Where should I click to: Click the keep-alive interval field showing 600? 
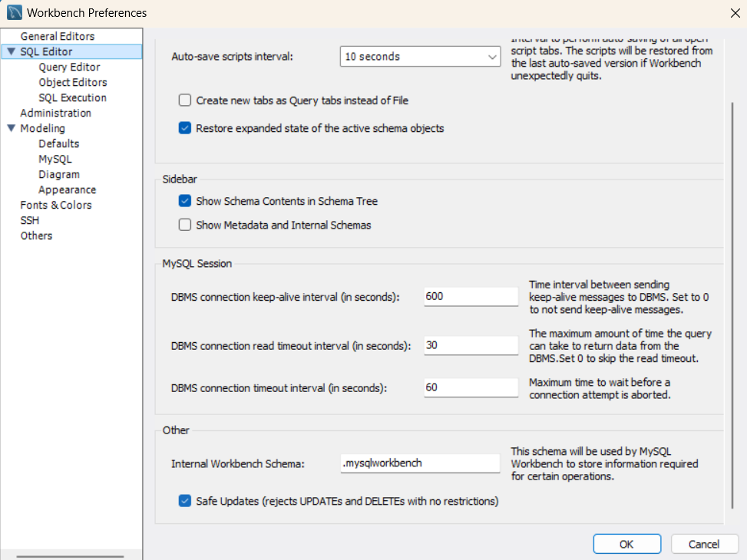click(x=471, y=296)
